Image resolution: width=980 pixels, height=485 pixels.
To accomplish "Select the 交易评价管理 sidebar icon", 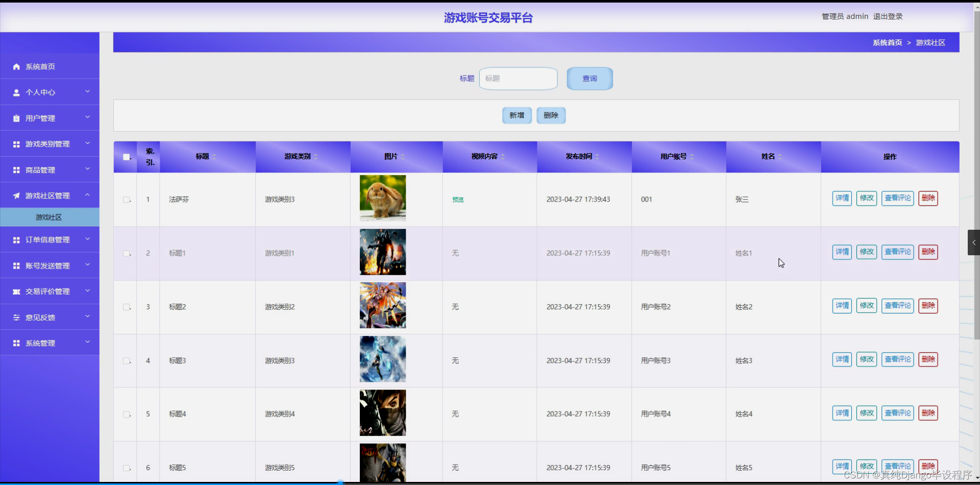I will point(16,292).
